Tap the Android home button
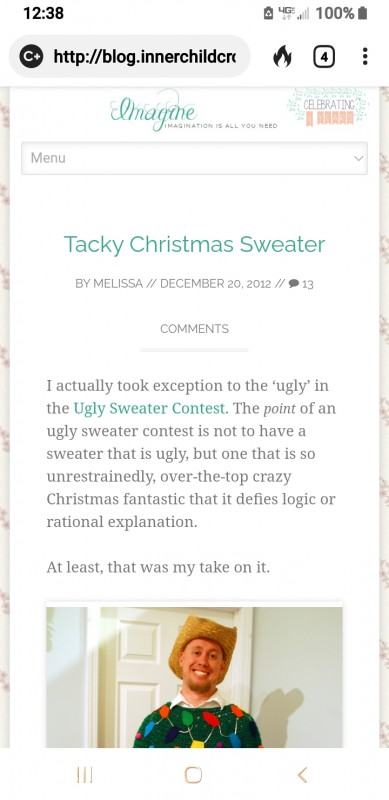Image resolution: width=389 pixels, height=800 pixels. click(193, 775)
